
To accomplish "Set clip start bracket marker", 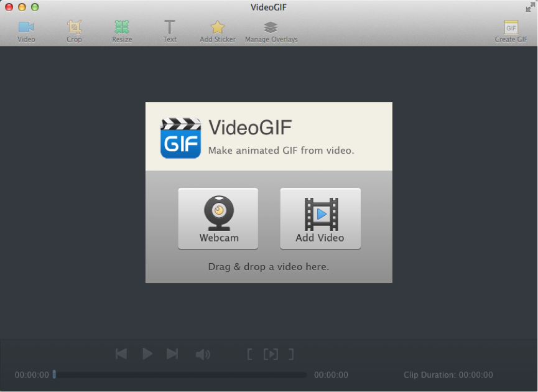I will click(x=249, y=355).
